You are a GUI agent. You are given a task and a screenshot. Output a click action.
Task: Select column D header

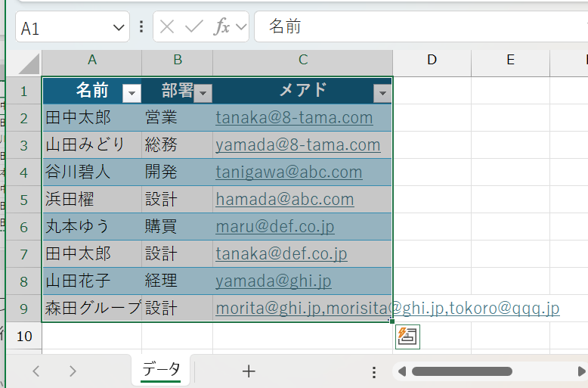tap(432, 60)
